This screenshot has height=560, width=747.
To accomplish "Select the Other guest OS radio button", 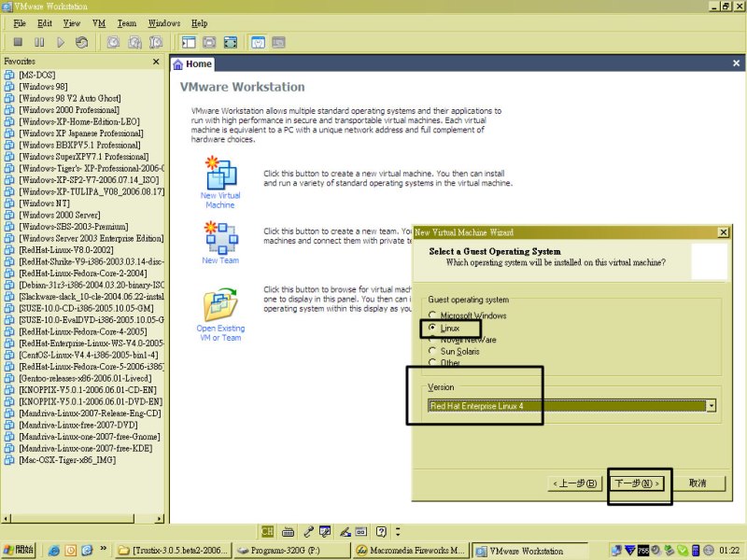I will pyautogui.click(x=432, y=362).
